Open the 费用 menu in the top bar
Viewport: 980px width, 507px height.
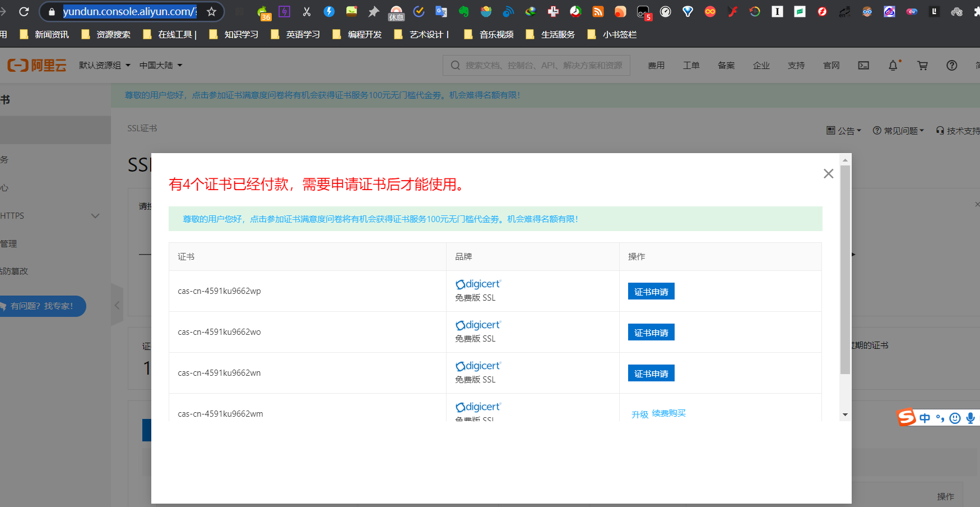(656, 65)
